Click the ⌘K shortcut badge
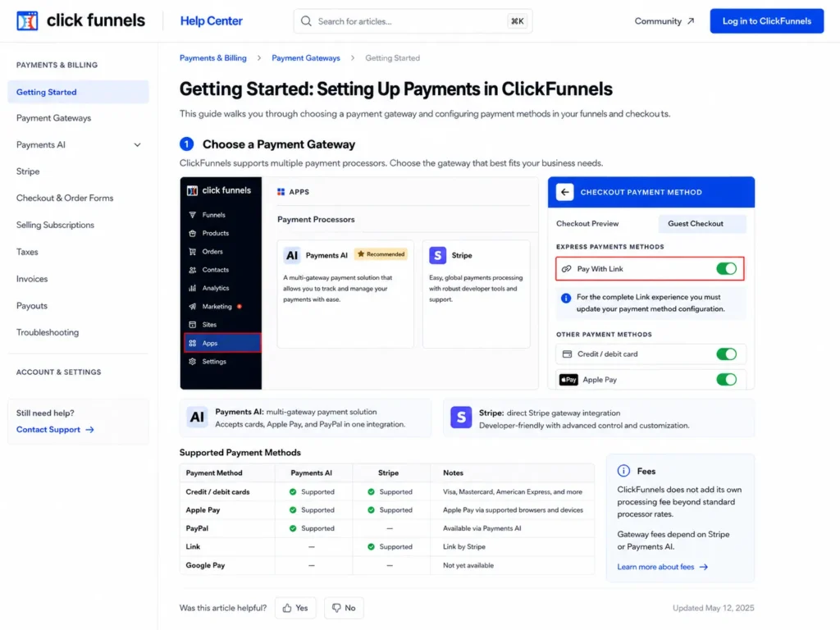The image size is (840, 630). point(517,21)
